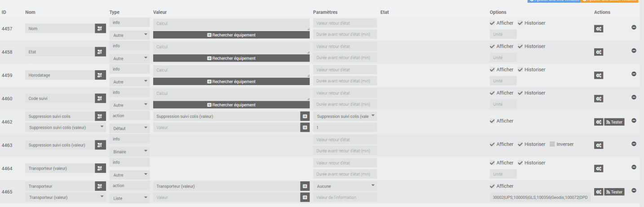The image size is (644, 207).
Task: Enable the Inverser checkbox on row 4463
Action: pyautogui.click(x=552, y=144)
